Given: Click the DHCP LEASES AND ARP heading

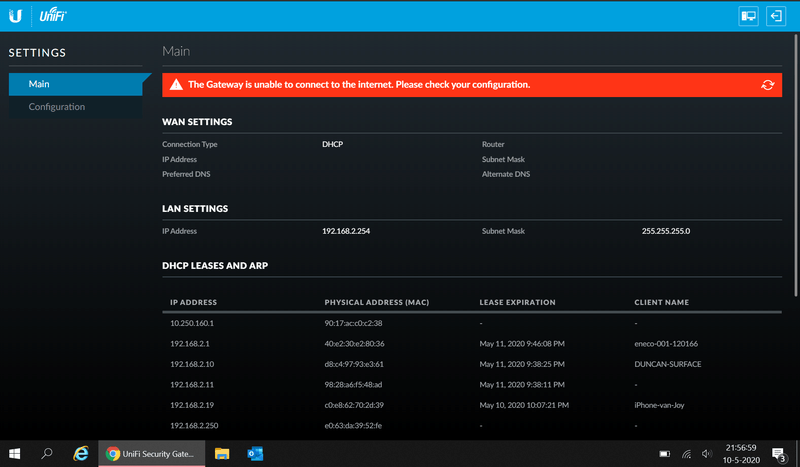Looking at the screenshot, I should (215, 265).
